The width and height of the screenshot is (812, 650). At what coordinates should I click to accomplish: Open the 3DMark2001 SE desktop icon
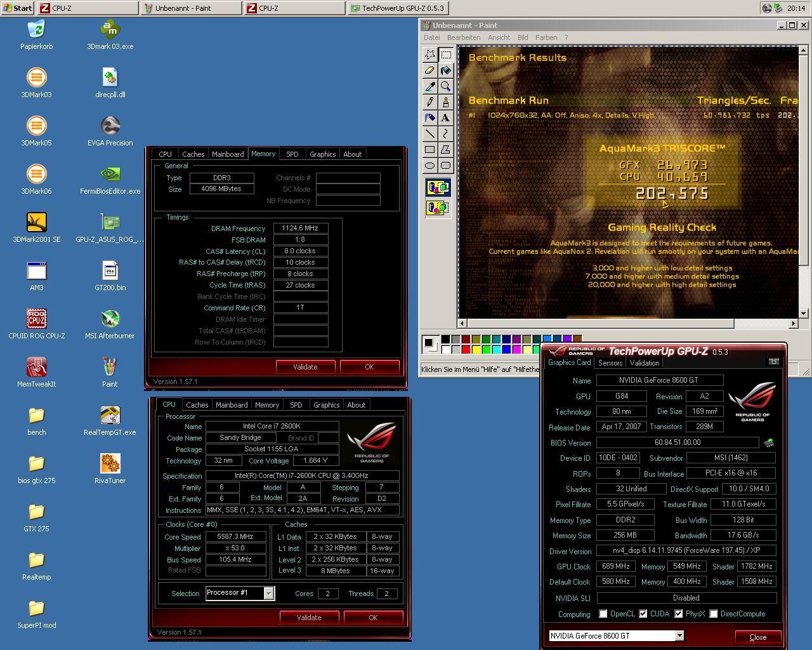[37, 229]
